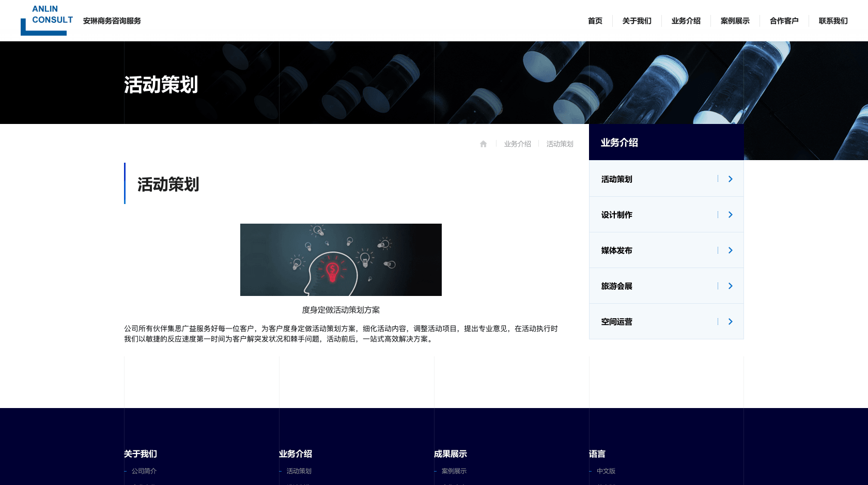
Task: Open 合作客户 in the top menu
Action: click(784, 21)
